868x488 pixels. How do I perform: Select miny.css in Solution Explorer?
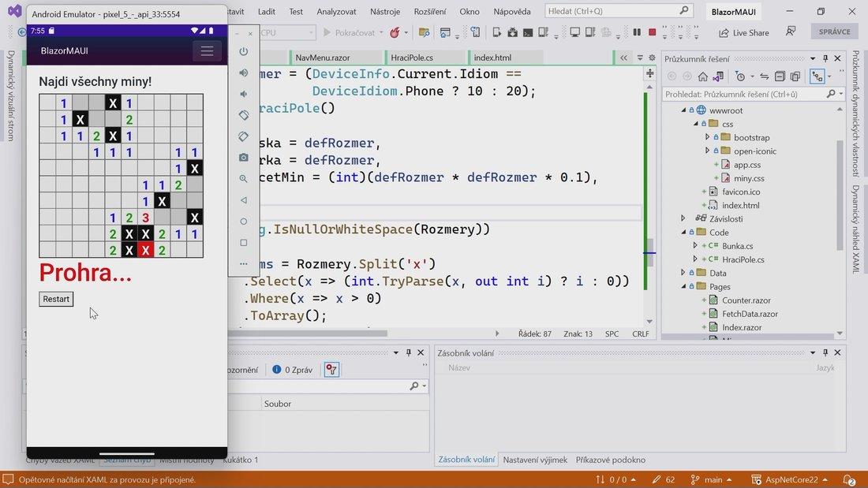(748, 178)
